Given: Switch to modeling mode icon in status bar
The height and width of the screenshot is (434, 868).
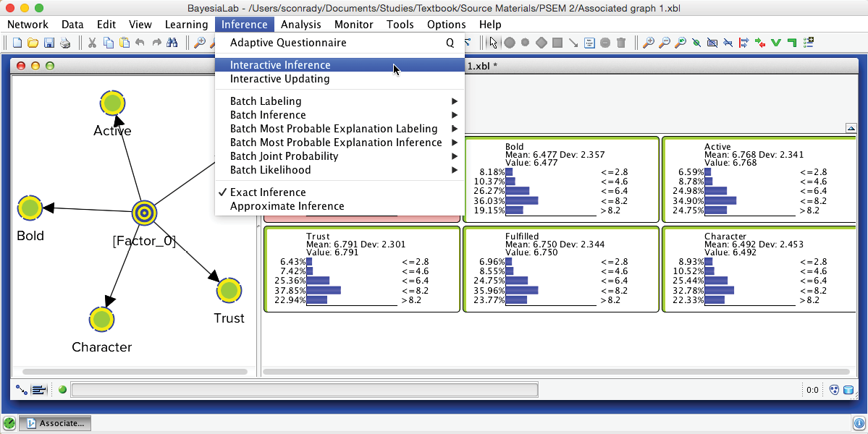Looking at the screenshot, I should click(22, 390).
